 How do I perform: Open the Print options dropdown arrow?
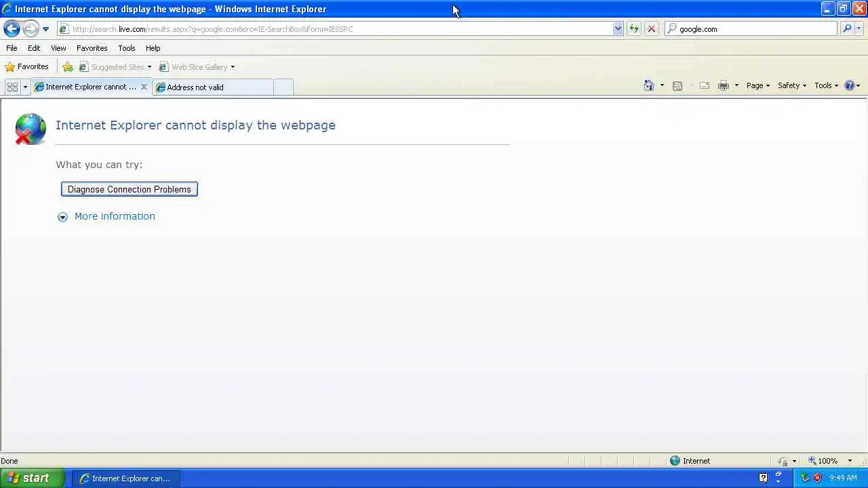[x=736, y=85]
